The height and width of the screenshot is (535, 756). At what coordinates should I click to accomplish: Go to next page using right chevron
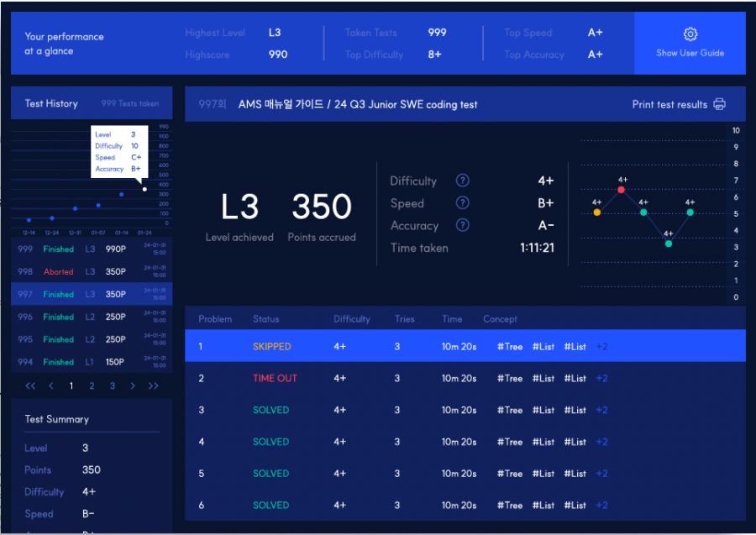click(133, 386)
